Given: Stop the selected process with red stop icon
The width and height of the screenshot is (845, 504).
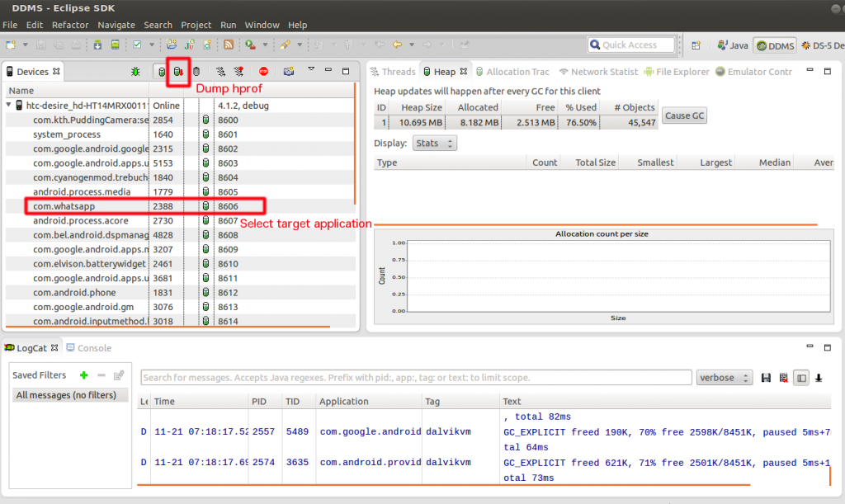Looking at the screenshot, I should tap(264, 72).
